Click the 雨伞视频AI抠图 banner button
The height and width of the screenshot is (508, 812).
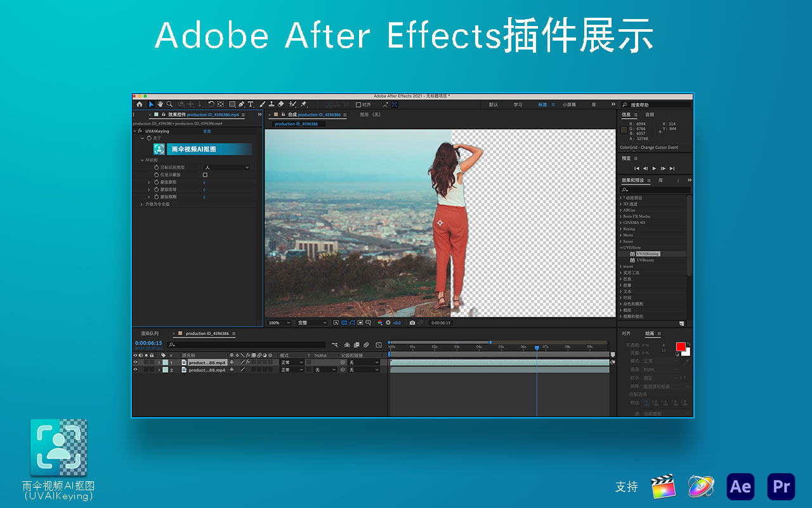tap(209, 149)
